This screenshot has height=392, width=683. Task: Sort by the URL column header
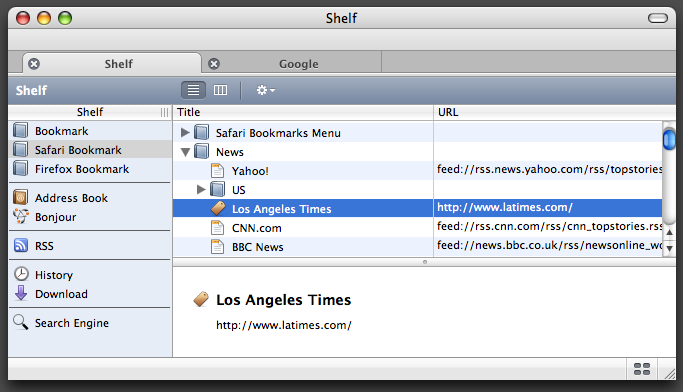point(555,112)
